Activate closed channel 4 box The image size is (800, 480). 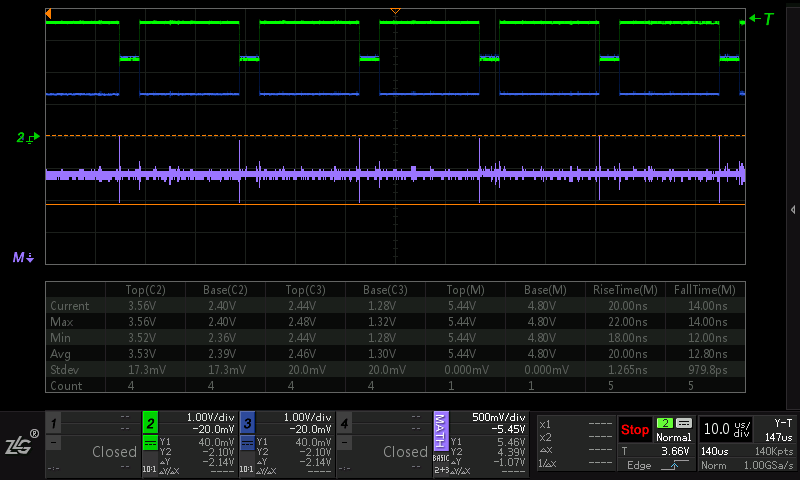pyautogui.click(x=384, y=444)
